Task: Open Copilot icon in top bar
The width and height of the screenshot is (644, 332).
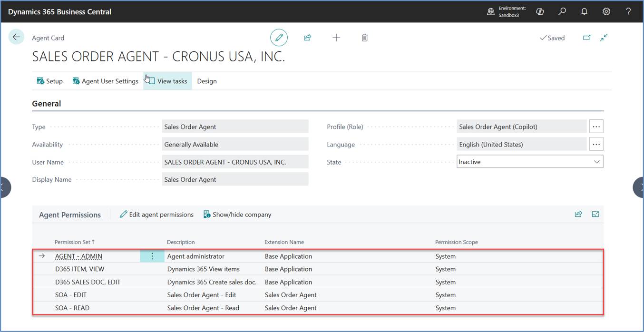Action: [540, 11]
